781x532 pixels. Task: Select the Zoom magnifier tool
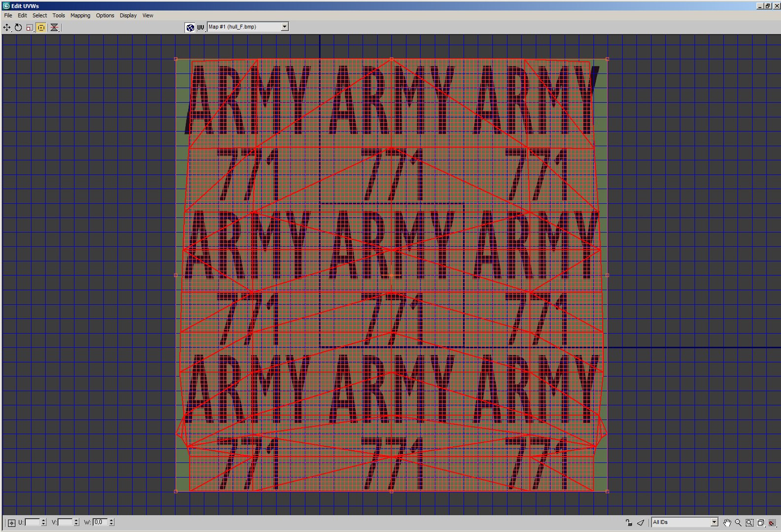pos(738,523)
